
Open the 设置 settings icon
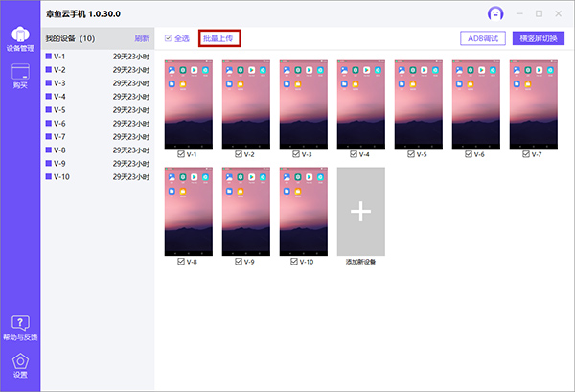tap(20, 365)
